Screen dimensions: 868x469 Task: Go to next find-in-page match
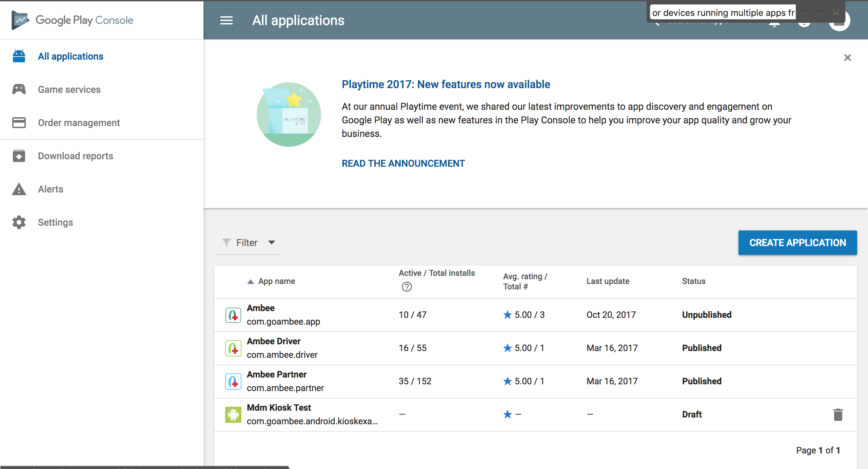(x=819, y=13)
